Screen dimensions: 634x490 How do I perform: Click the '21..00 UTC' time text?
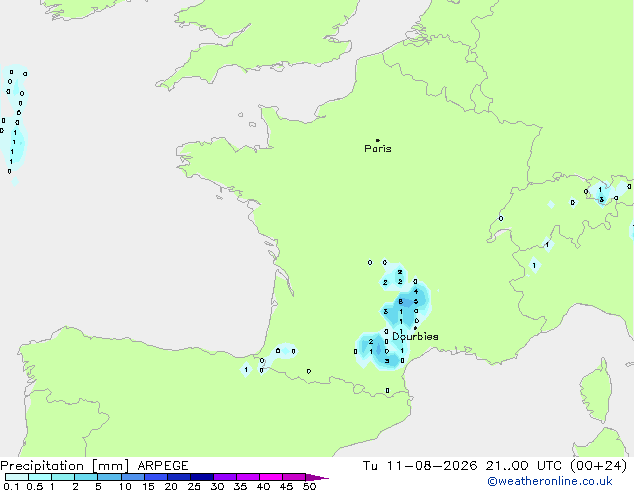[524, 466]
